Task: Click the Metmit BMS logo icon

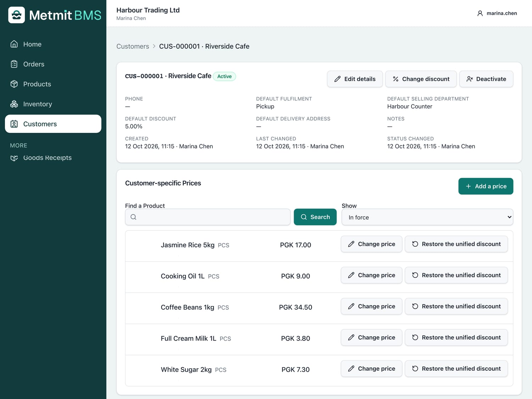Action: [x=17, y=15]
